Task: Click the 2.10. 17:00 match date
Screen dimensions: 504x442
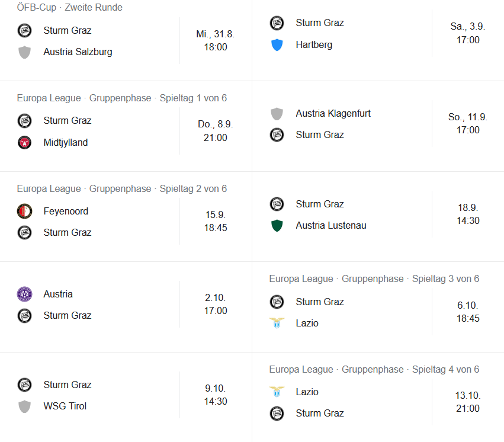Action: (x=216, y=304)
